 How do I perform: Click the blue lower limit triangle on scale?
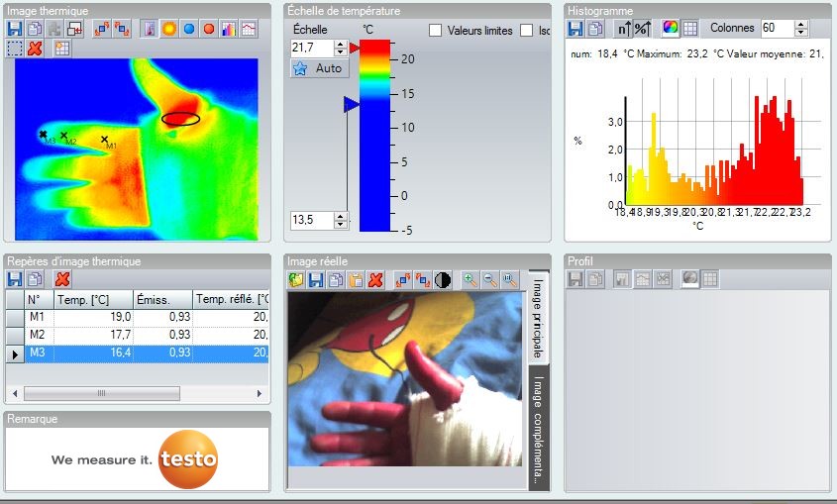352,105
